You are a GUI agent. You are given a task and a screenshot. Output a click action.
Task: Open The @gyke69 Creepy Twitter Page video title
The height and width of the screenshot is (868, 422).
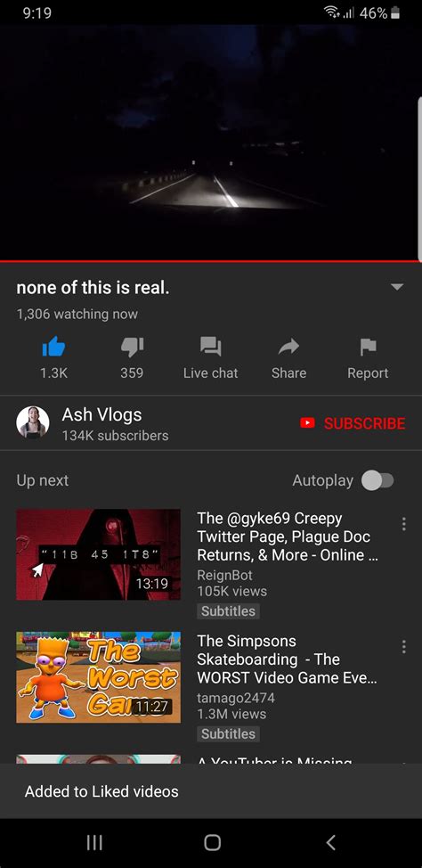point(284,536)
